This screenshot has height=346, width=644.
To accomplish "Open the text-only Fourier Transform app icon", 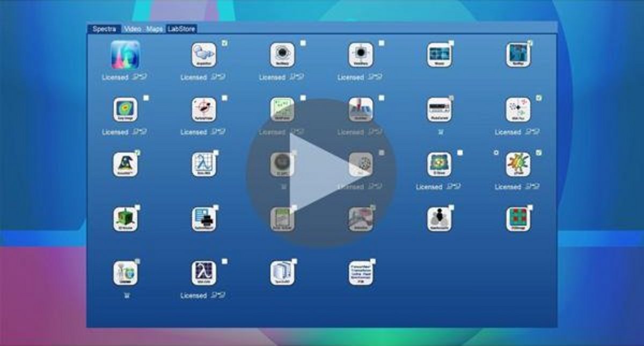I will 361,273.
